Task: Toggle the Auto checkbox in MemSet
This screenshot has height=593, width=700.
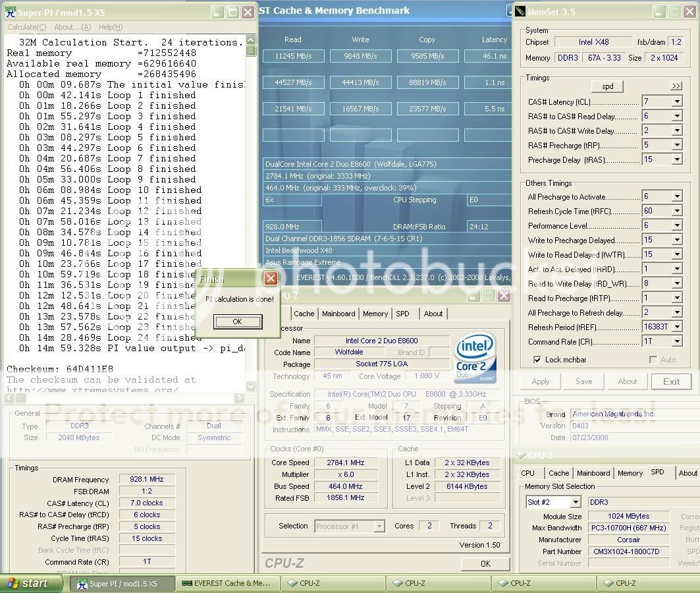Action: (653, 360)
